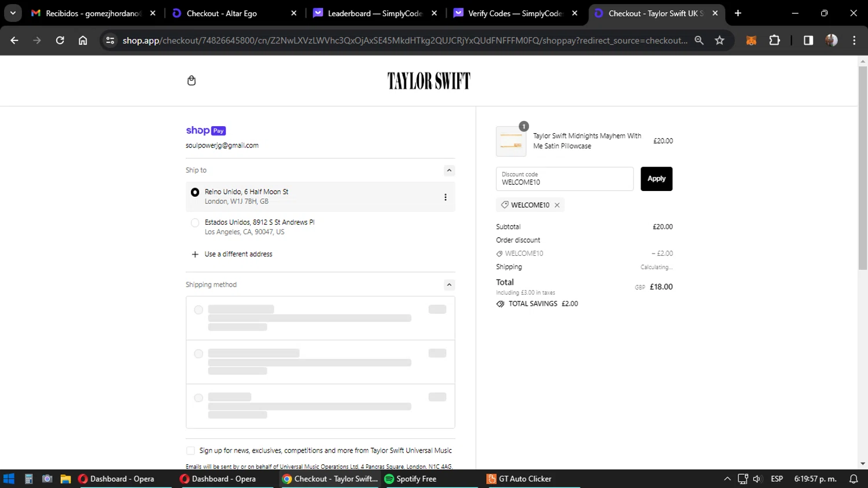The width and height of the screenshot is (868, 488).
Task: Collapse the Ship to section
Action: [x=449, y=170]
